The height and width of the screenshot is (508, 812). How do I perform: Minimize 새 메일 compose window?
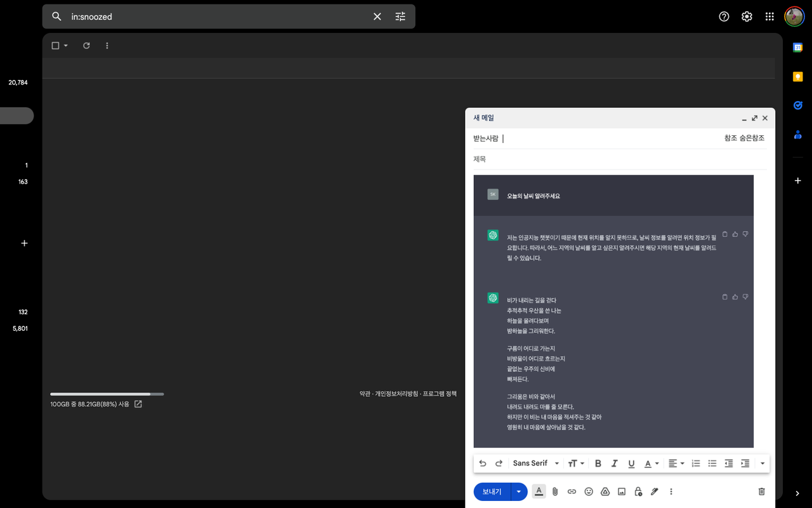(x=744, y=118)
